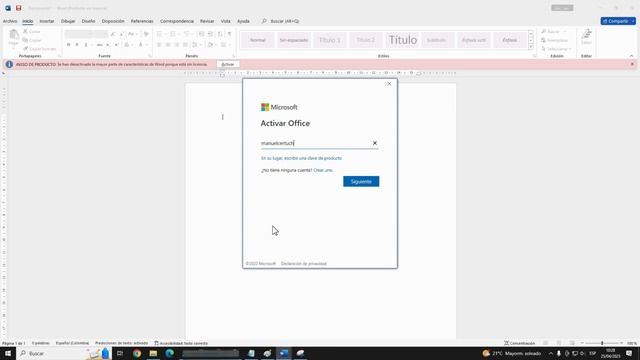640x360 pixels.
Task: Toggle strikethrough formatting
Action: point(99,44)
